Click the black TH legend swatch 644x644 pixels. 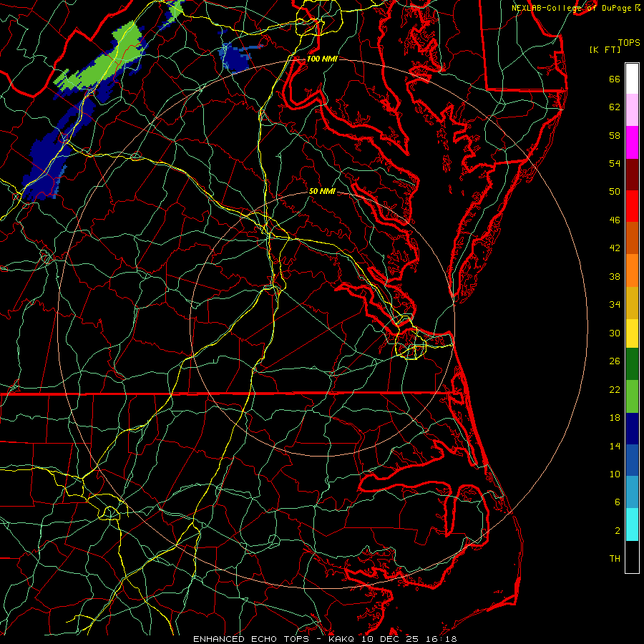pos(632,557)
